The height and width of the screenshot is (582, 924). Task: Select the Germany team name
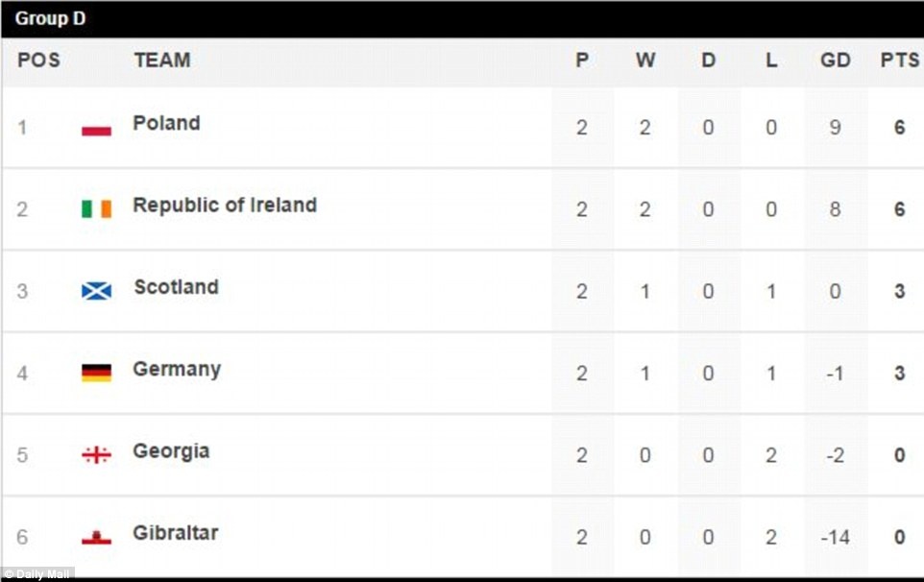click(x=177, y=369)
